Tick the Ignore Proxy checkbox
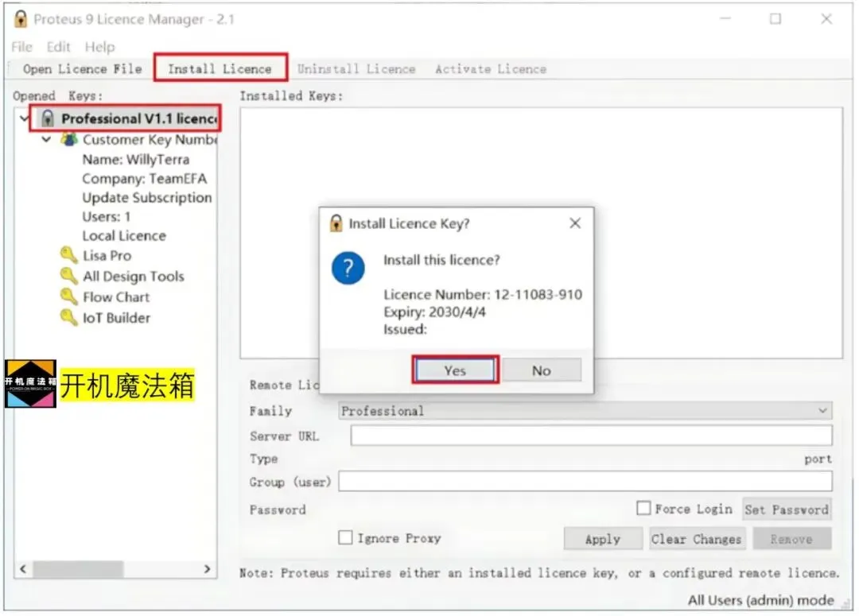 345,537
